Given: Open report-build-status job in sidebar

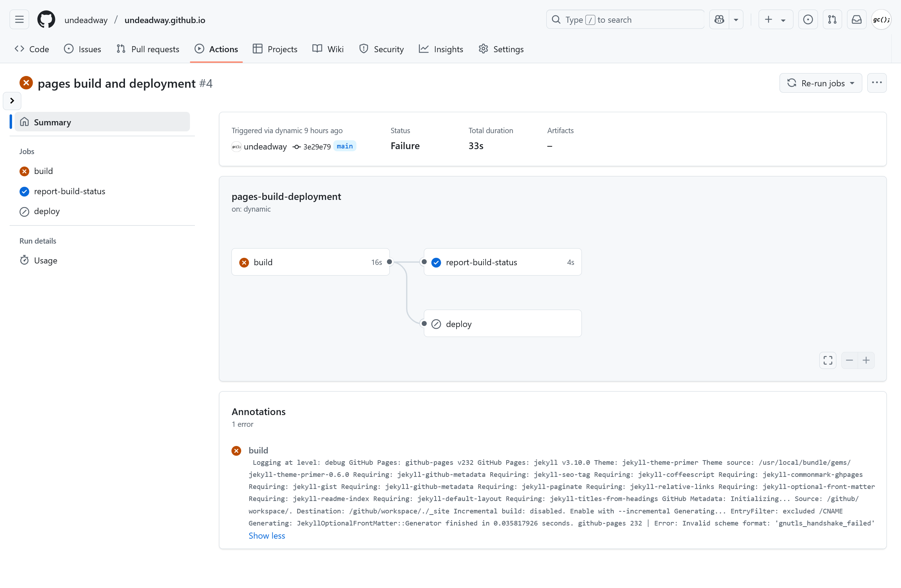Looking at the screenshot, I should tap(62, 191).
